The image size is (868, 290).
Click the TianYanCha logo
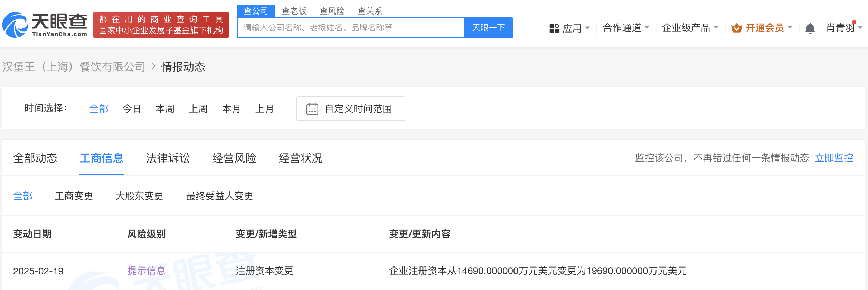tap(45, 25)
